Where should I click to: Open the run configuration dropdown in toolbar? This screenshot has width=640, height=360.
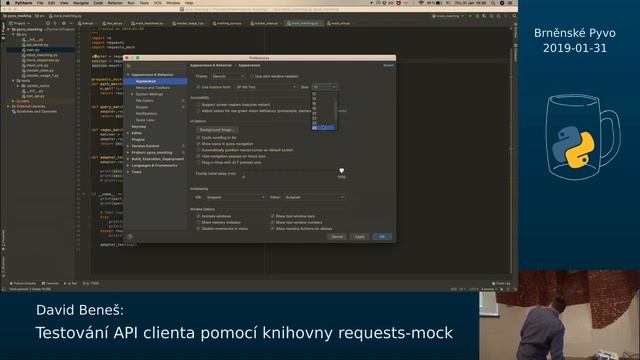click(448, 16)
